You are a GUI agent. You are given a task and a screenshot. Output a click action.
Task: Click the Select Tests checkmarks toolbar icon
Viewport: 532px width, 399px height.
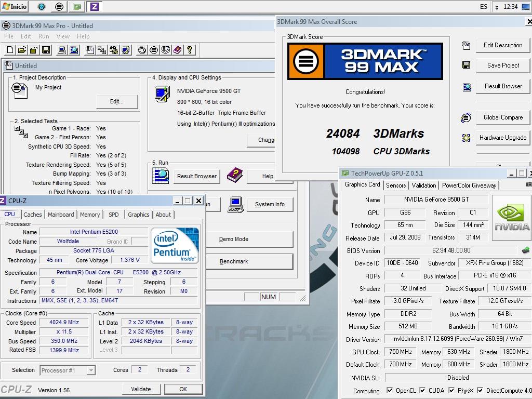point(101,50)
